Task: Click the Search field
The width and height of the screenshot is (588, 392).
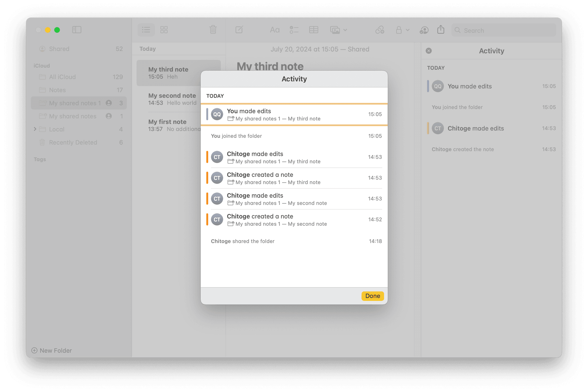Action: (x=504, y=30)
